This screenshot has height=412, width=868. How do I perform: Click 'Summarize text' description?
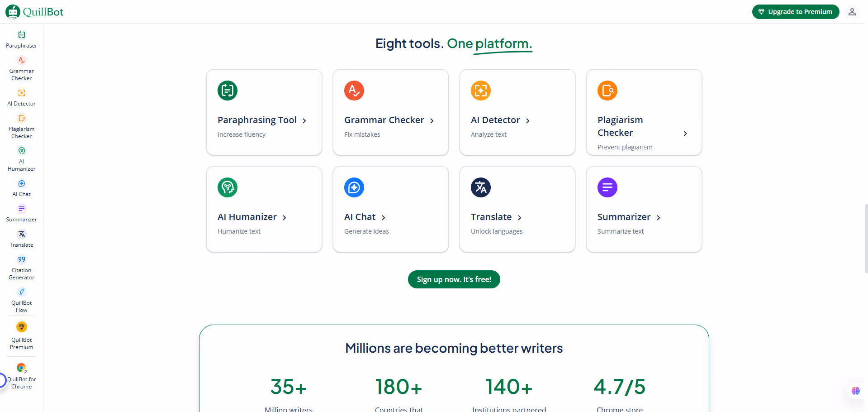click(x=620, y=231)
